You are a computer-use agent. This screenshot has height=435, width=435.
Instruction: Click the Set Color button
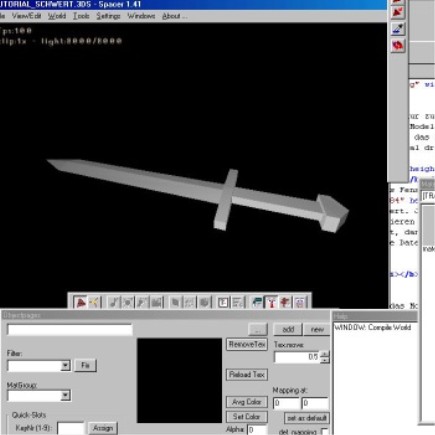[x=247, y=417]
